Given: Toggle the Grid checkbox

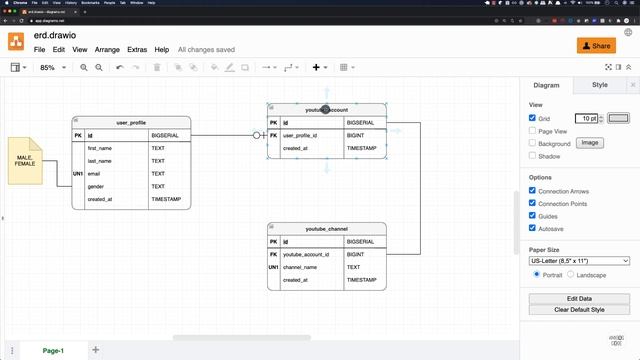Looking at the screenshot, I should tap(532, 118).
